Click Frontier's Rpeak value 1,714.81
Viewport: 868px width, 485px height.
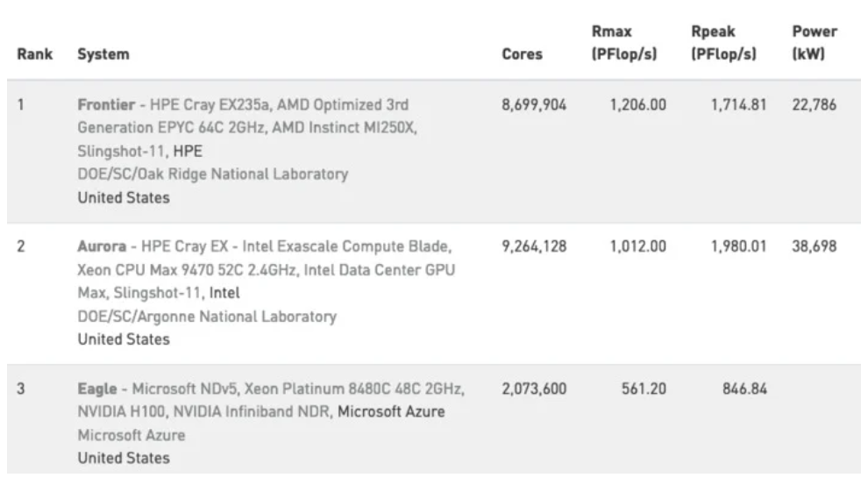pos(737,105)
